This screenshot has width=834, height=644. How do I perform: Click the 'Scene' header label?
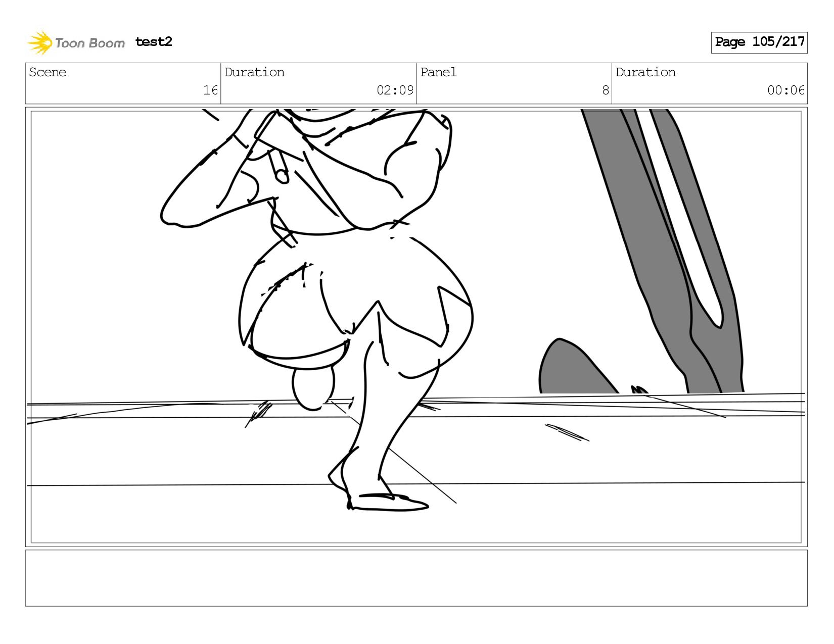pyautogui.click(x=48, y=72)
